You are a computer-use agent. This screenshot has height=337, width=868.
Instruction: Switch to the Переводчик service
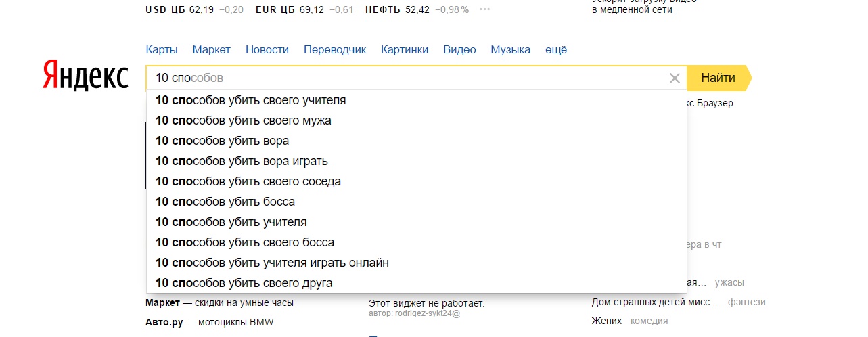[334, 49]
